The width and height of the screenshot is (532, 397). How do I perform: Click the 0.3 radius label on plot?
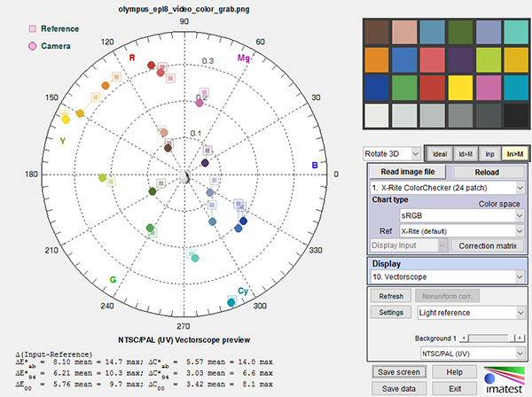tap(207, 60)
